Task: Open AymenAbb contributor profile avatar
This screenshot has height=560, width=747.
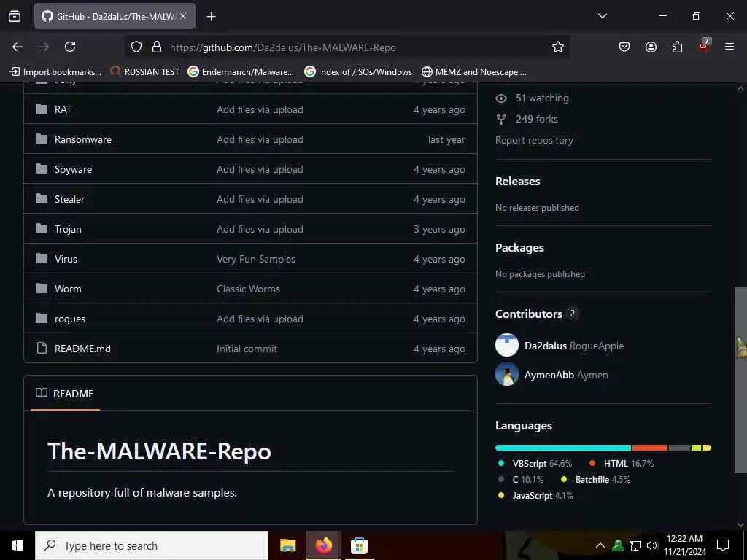Action: pos(507,374)
